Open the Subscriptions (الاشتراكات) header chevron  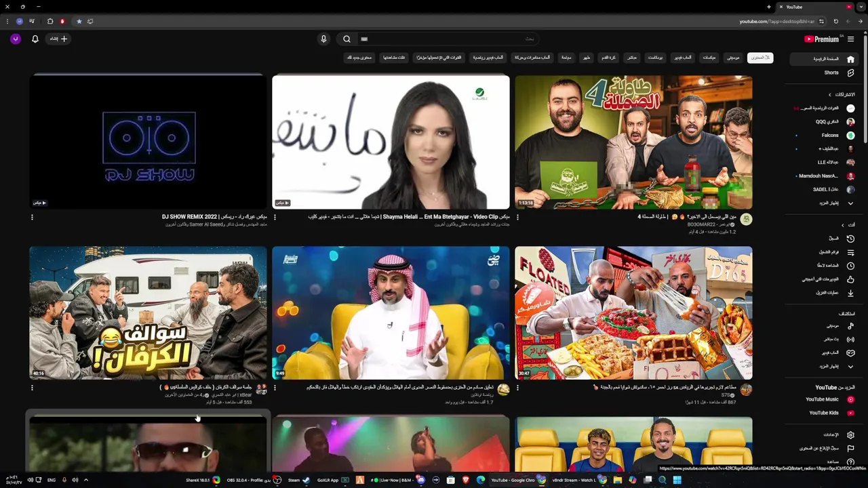pos(829,95)
